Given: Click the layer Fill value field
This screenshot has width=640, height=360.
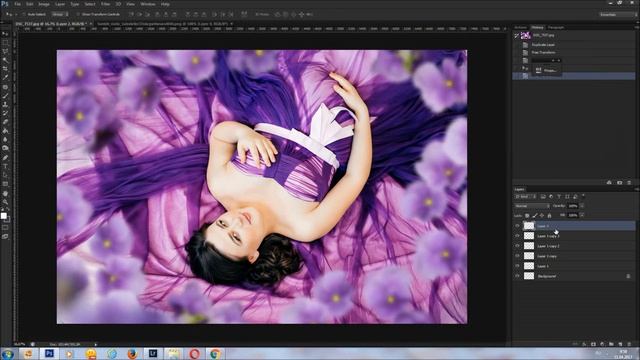Looking at the screenshot, I should pos(573,215).
